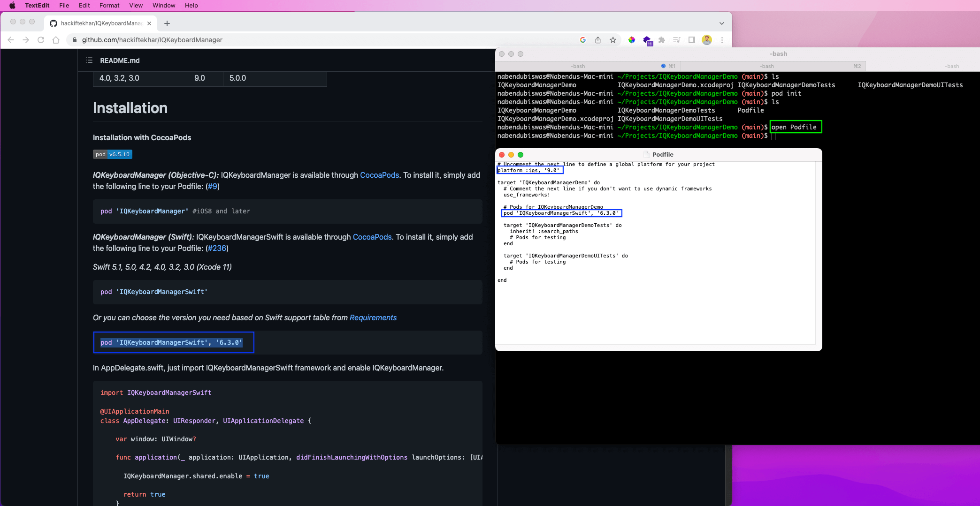980x506 pixels.
Task: Toggle the browser side panel
Action: [x=691, y=40]
